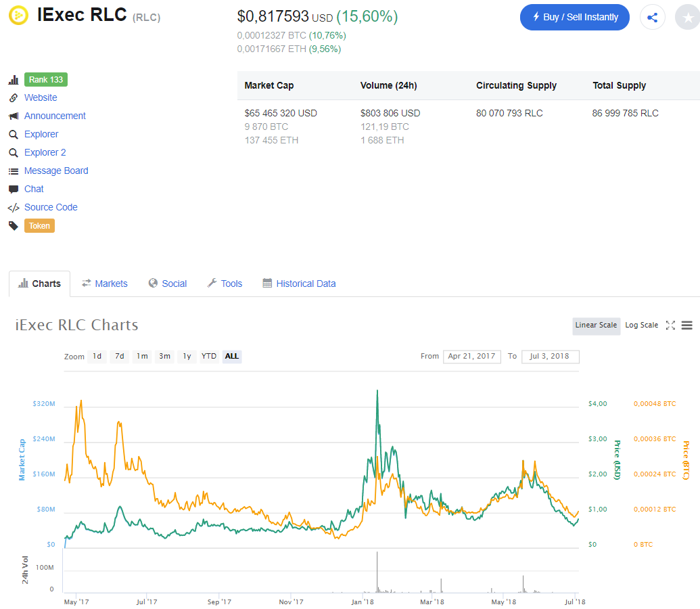The height and width of the screenshot is (609, 700).
Task: Click the 24h Vol axis label
Action: (x=25, y=570)
